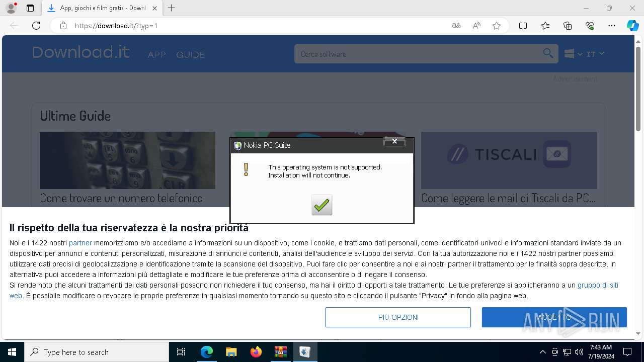
Task: Open the volume control
Action: tap(579, 352)
